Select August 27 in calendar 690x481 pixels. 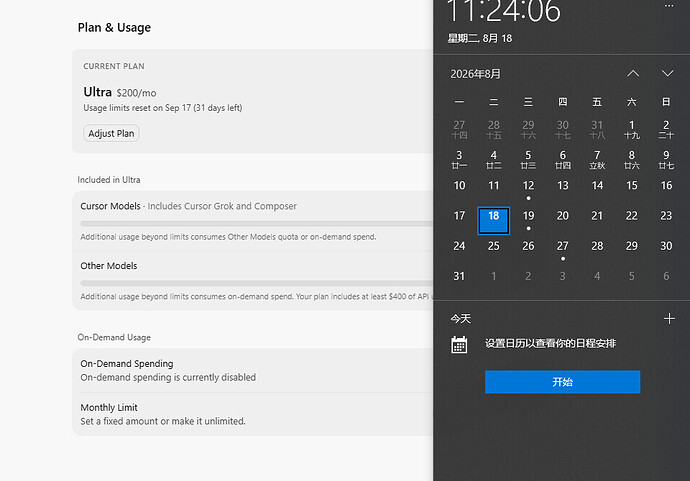point(562,250)
